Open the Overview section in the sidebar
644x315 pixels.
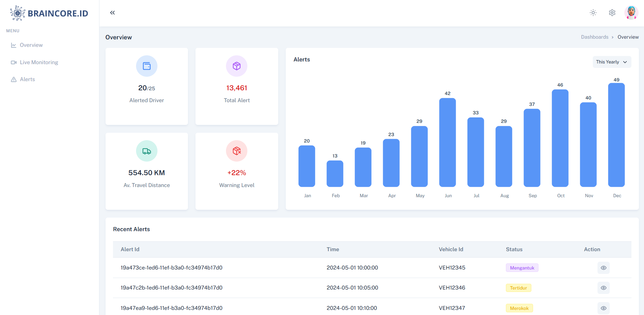pos(31,45)
